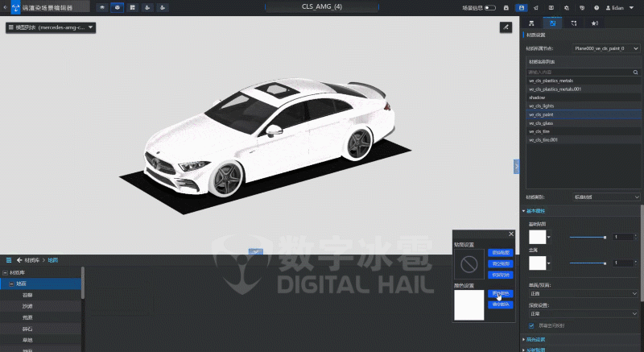
Task: Switch to the star list right-panel tab
Action: point(595,23)
